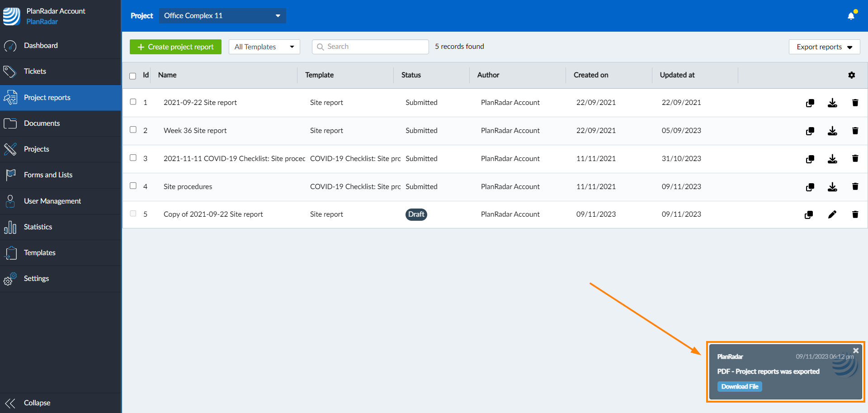
Task: Download the COVID-19 Checklist report row 3
Action: point(832,159)
